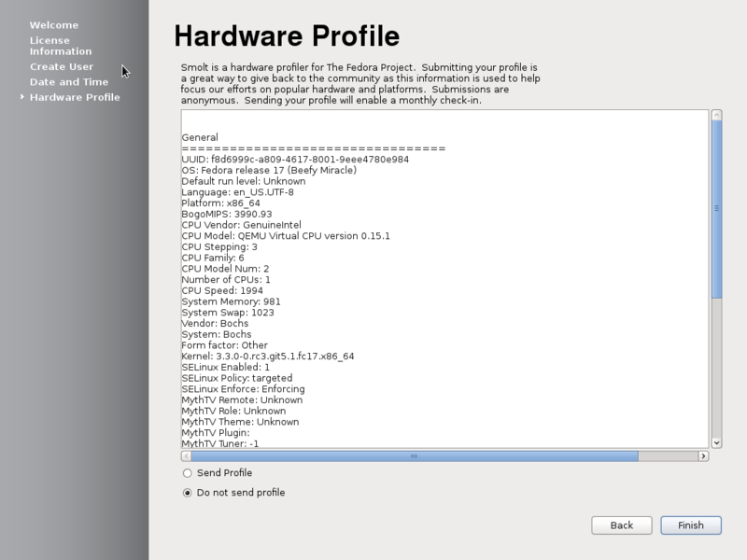The width and height of the screenshot is (747, 560).
Task: Click the vertical scrollbar thumb
Action: point(716,209)
